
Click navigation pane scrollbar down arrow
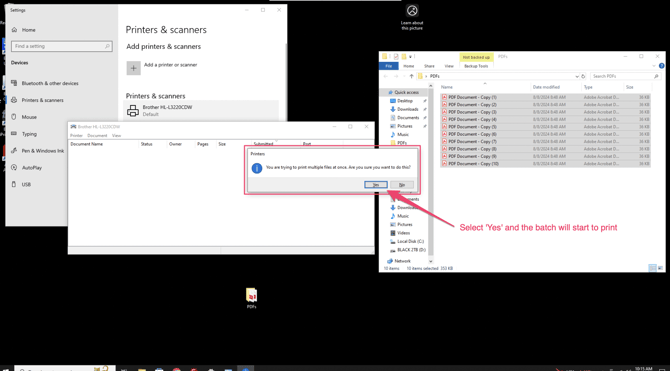pyautogui.click(x=430, y=261)
